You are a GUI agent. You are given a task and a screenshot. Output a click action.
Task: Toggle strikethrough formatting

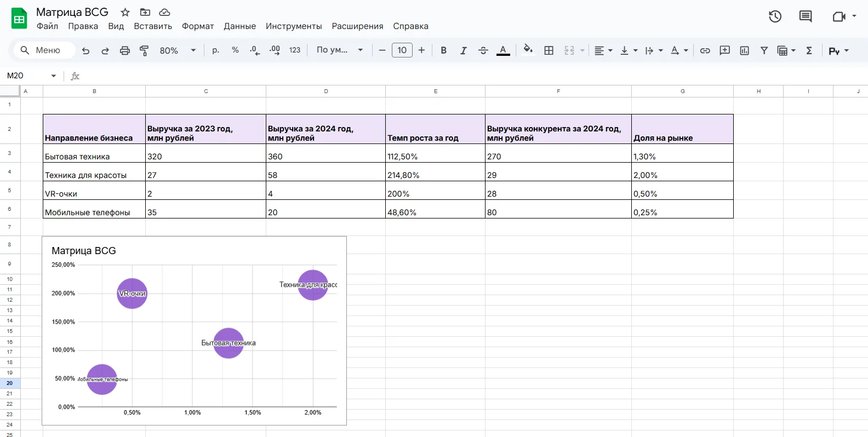click(x=483, y=50)
